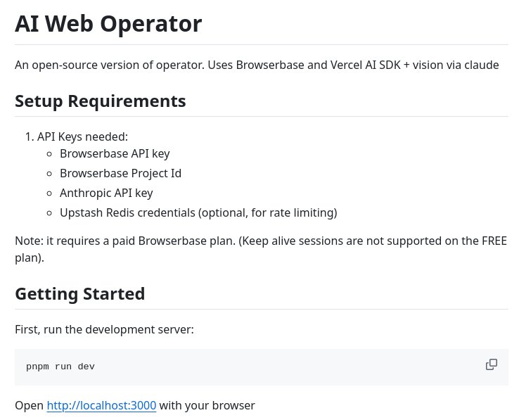Click the Getting Started heading
The width and height of the screenshot is (519, 420).
point(79,294)
